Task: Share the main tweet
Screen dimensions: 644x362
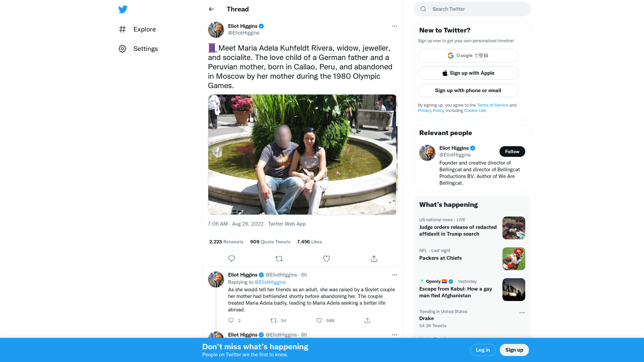Action: (374, 259)
